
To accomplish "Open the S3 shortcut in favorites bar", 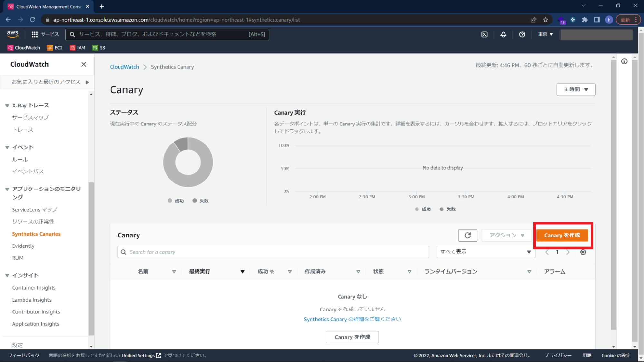I will coord(99,48).
